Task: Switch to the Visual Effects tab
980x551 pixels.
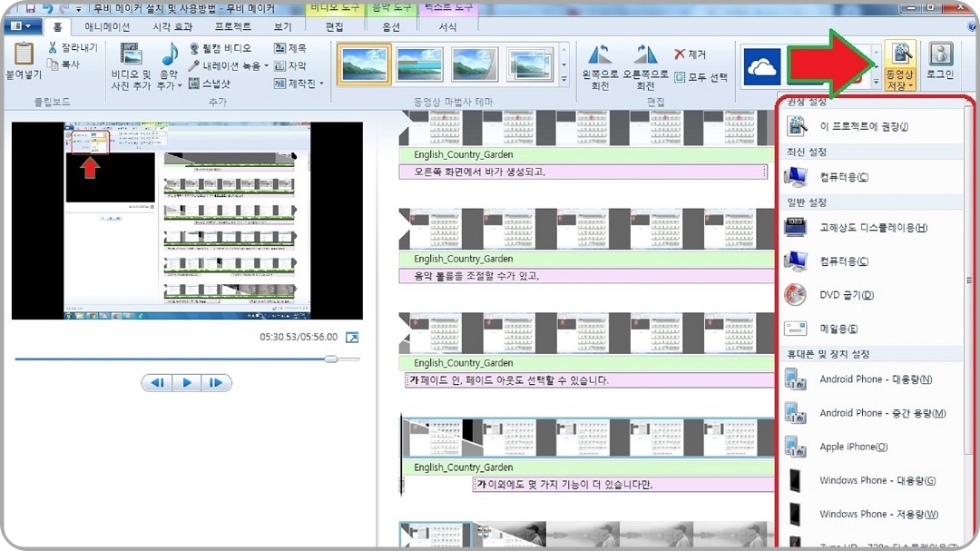Action: coord(172,27)
